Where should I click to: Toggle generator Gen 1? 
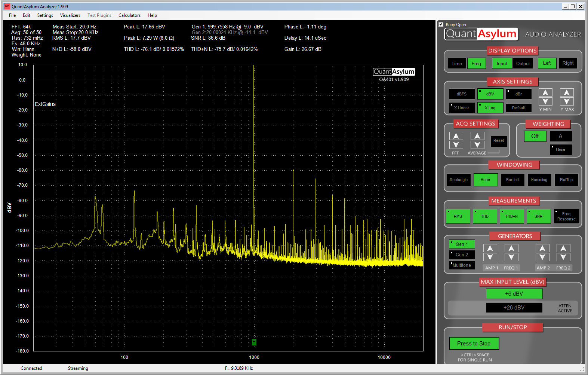click(462, 244)
